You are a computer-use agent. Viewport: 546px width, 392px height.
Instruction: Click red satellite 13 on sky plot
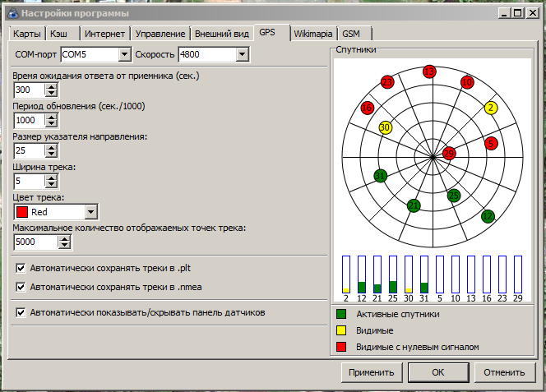[428, 71]
